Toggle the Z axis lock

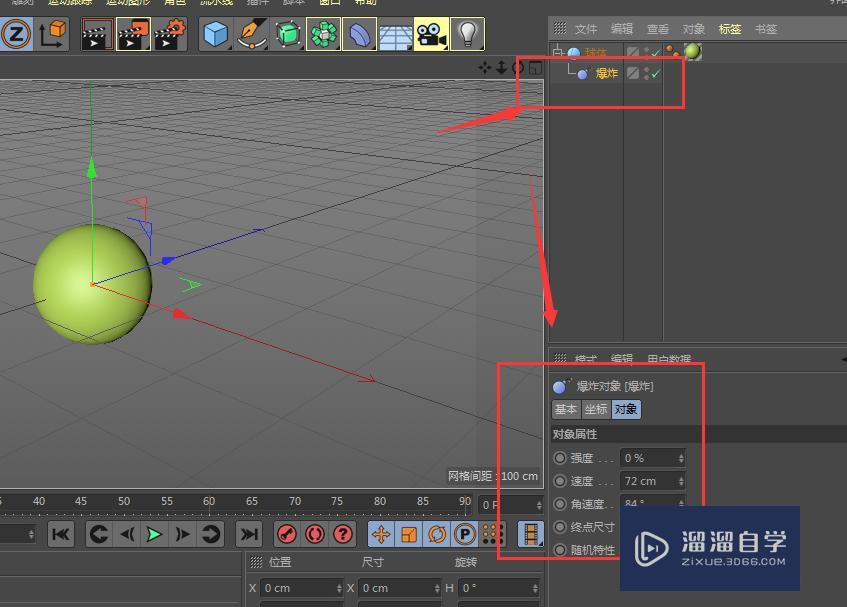click(x=16, y=34)
